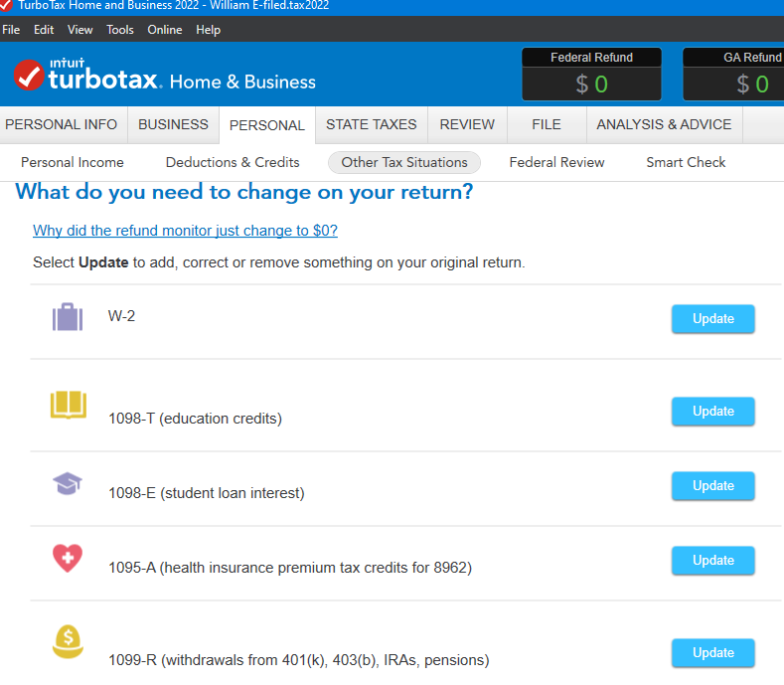Open the File menu
The height and width of the screenshot is (685, 784).
click(x=11, y=30)
